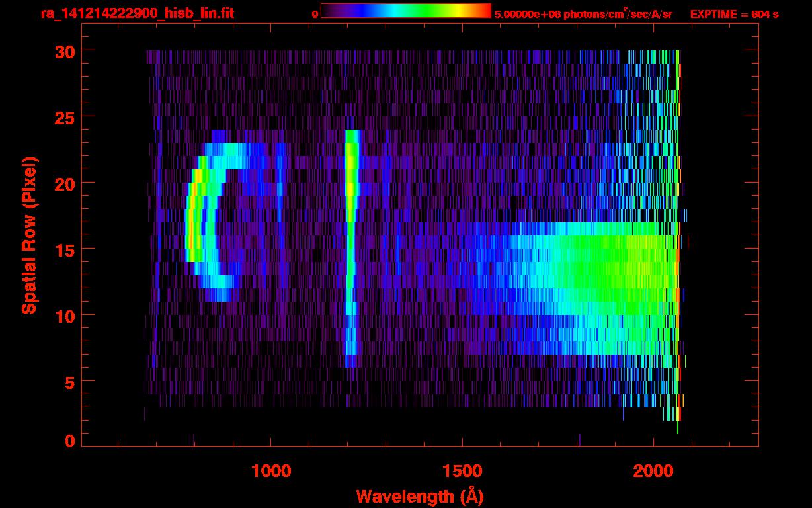Image resolution: width=812 pixels, height=508 pixels.
Task: Click the bright vertical emission line near 1216 Å
Action: point(350,248)
